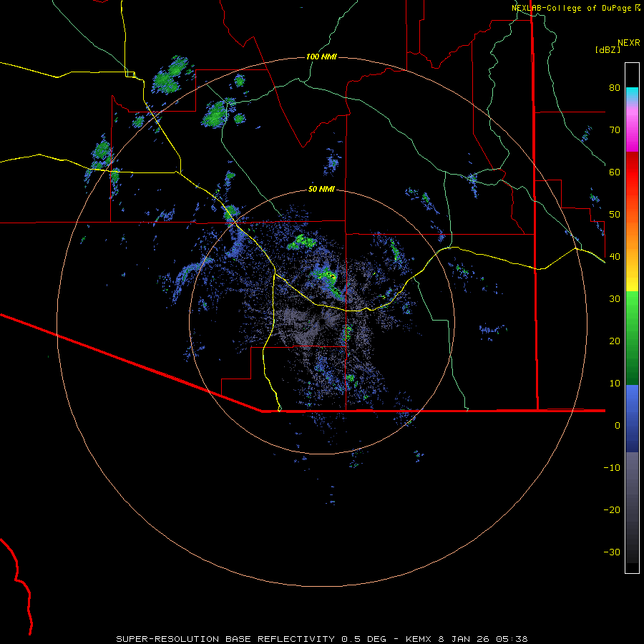Click the '100 NMI' range ring label
The width and height of the screenshot is (644, 644).
click(321, 57)
